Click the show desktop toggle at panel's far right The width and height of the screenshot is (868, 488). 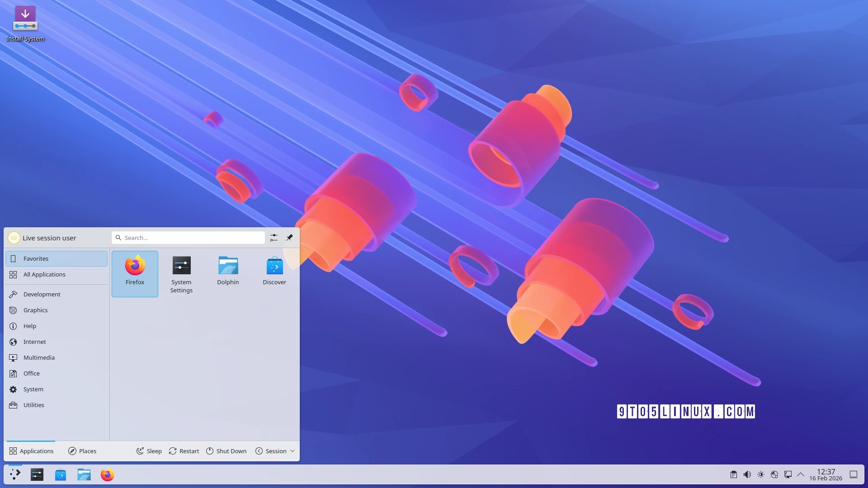pos(854,474)
